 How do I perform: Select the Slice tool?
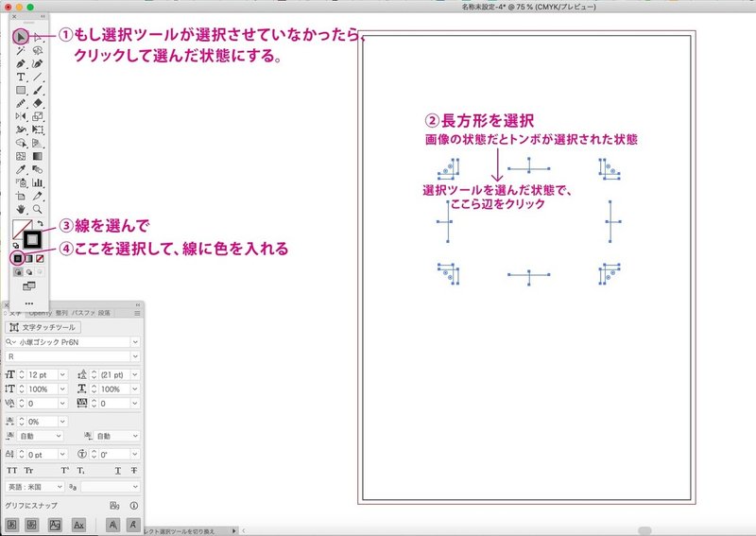[38, 196]
